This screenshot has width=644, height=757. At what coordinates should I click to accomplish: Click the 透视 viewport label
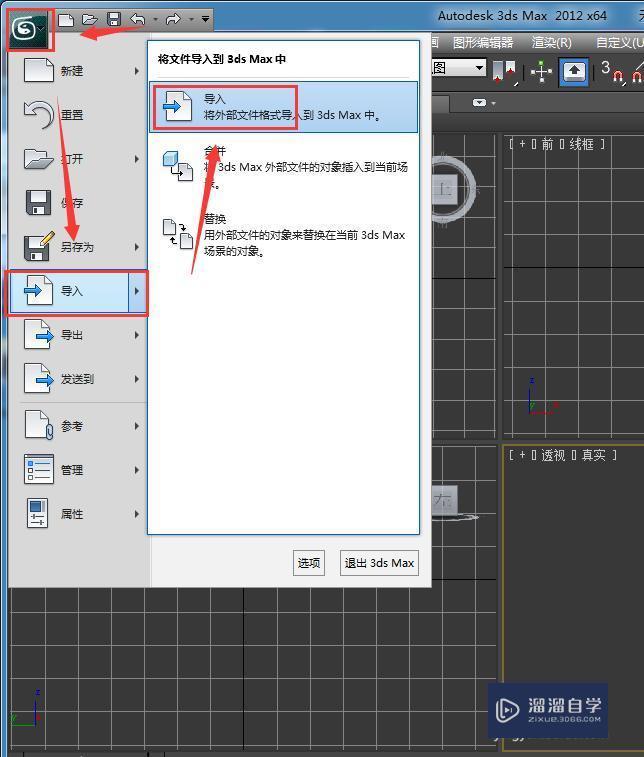553,455
